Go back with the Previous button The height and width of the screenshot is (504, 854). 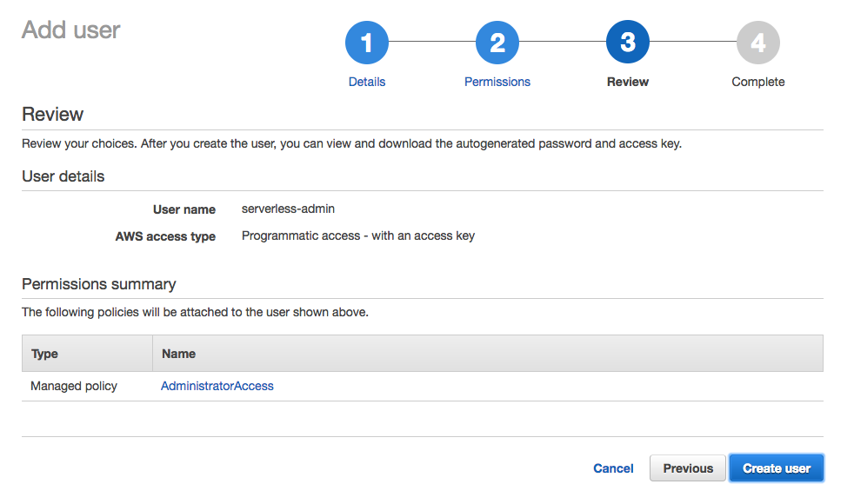[687, 468]
